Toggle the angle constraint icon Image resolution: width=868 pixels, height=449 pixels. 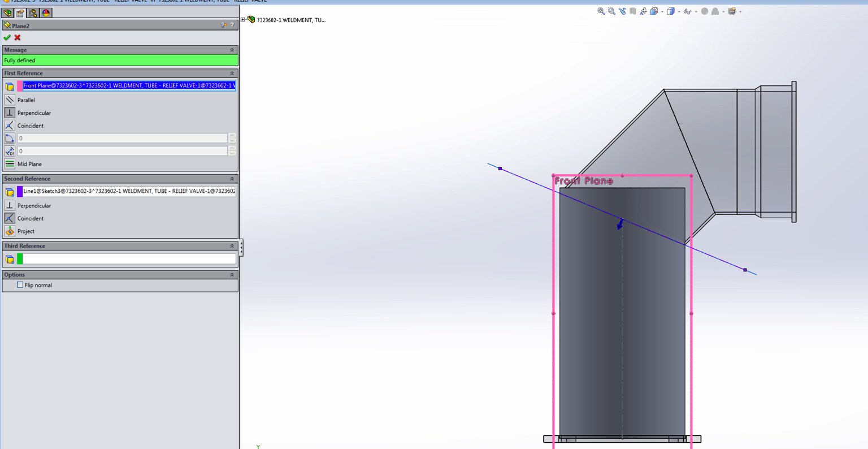(10, 139)
